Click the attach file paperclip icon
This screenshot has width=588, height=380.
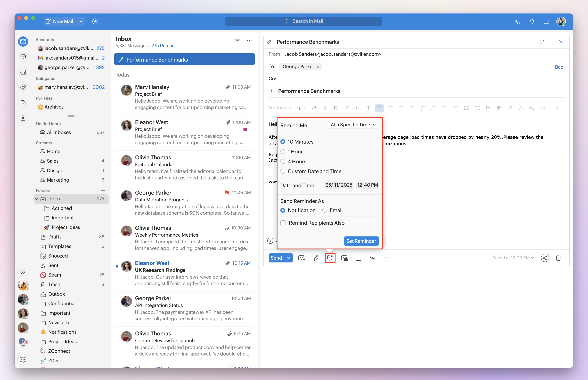[x=315, y=258]
